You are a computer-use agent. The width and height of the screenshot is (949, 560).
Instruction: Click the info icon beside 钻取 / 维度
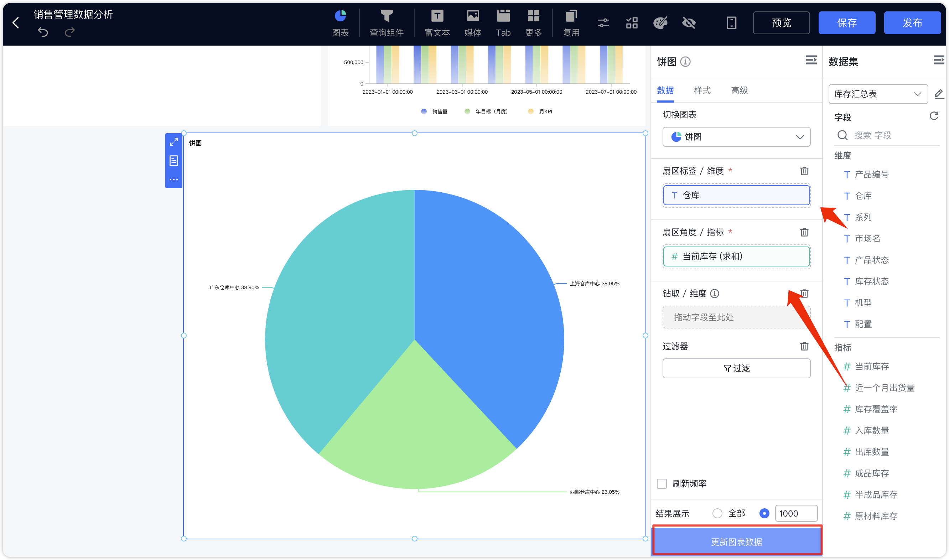tap(715, 294)
